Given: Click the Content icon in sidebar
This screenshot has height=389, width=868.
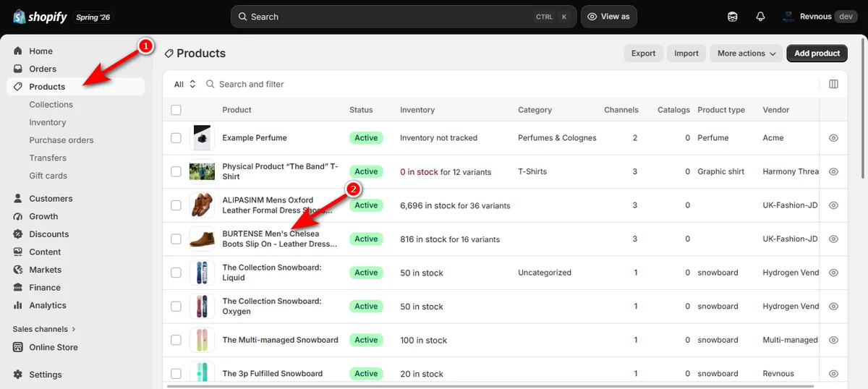Looking at the screenshot, I should click(18, 252).
